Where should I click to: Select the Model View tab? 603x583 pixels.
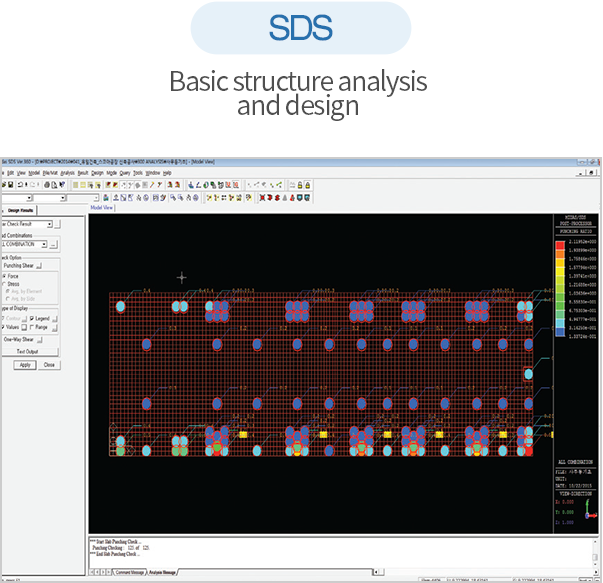(x=102, y=208)
